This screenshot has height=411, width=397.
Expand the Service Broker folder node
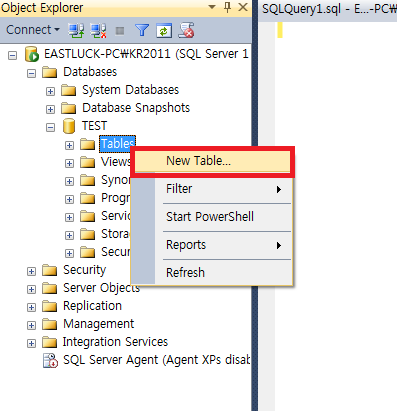click(69, 217)
